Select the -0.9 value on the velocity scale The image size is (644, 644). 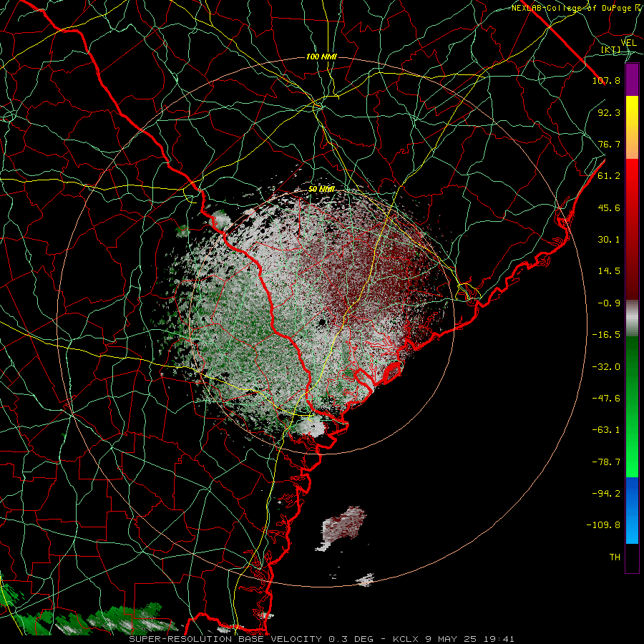[609, 303]
